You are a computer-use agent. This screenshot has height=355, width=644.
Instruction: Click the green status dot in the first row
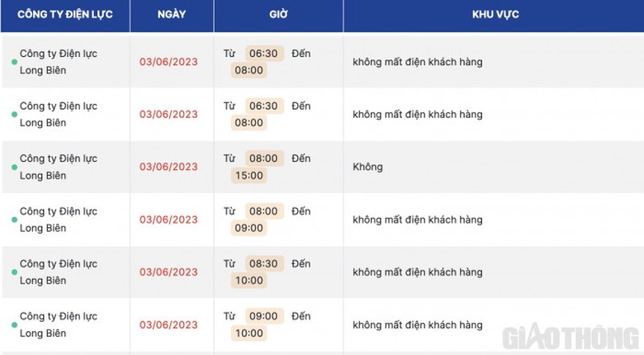(x=14, y=62)
